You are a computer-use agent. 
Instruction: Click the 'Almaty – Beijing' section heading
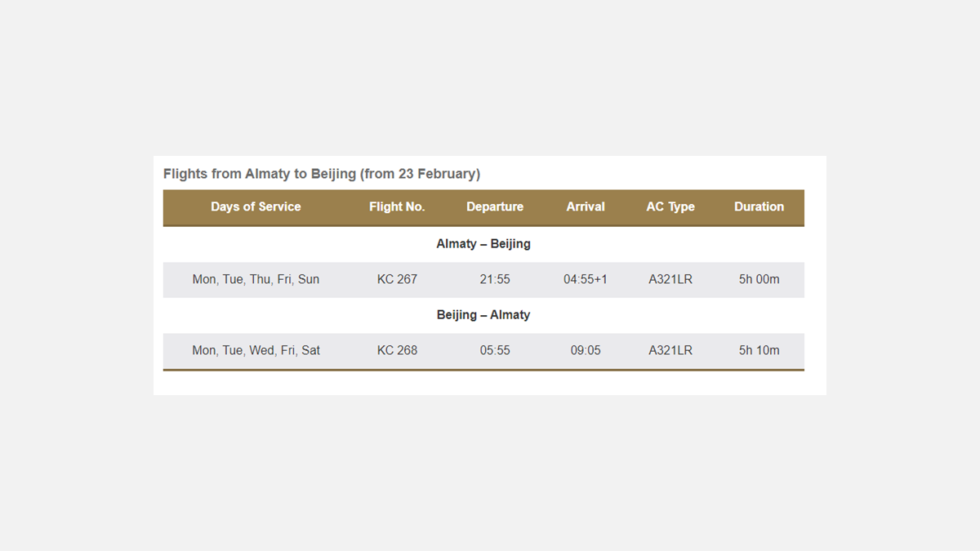pyautogui.click(x=483, y=244)
